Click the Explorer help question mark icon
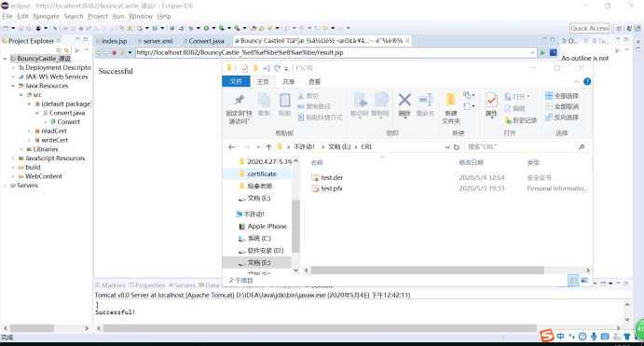 pos(587,81)
